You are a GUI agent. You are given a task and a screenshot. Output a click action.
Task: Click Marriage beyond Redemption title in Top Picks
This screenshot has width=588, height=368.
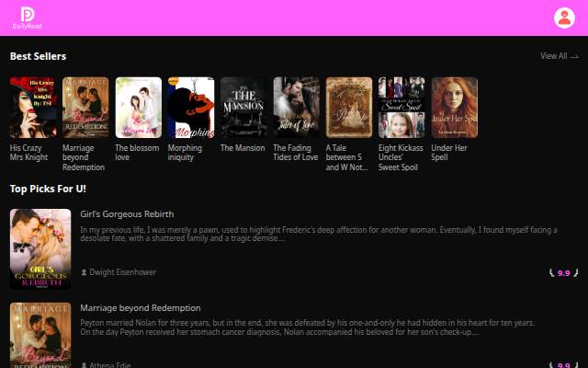pyautogui.click(x=141, y=308)
